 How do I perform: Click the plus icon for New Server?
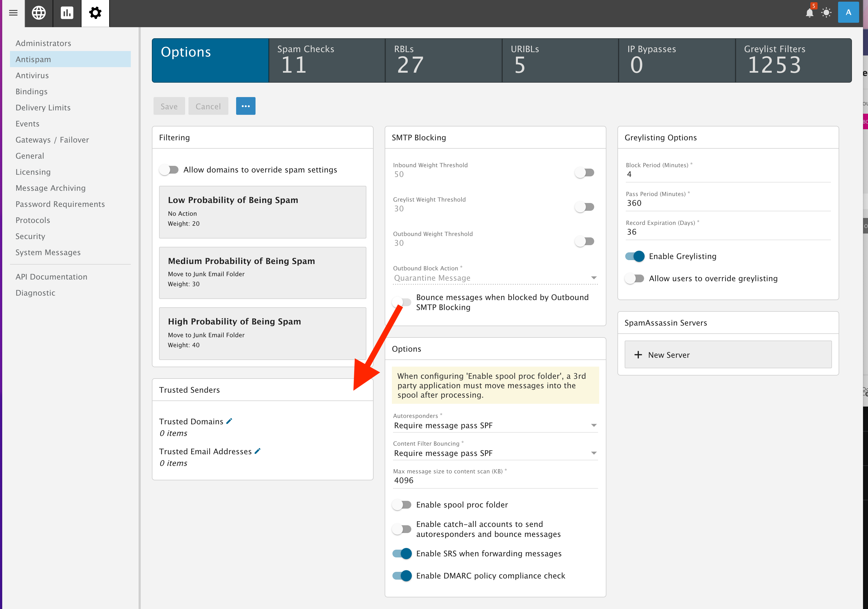(638, 355)
